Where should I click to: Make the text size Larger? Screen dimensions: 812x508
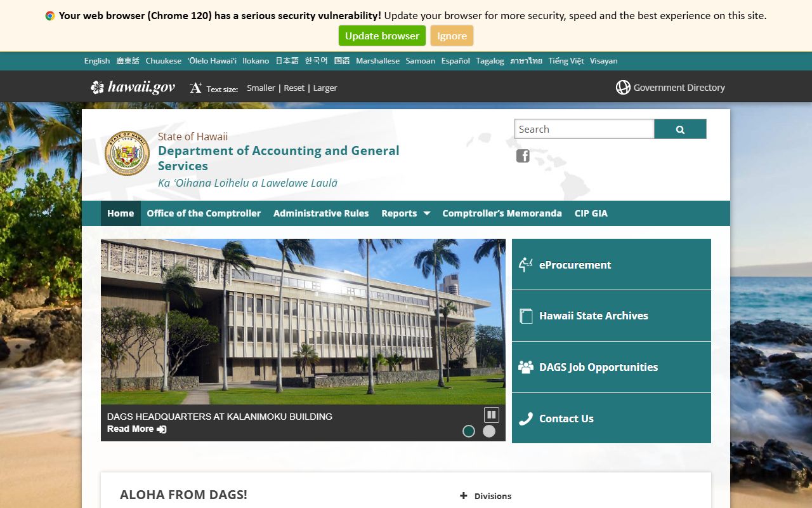tap(325, 88)
